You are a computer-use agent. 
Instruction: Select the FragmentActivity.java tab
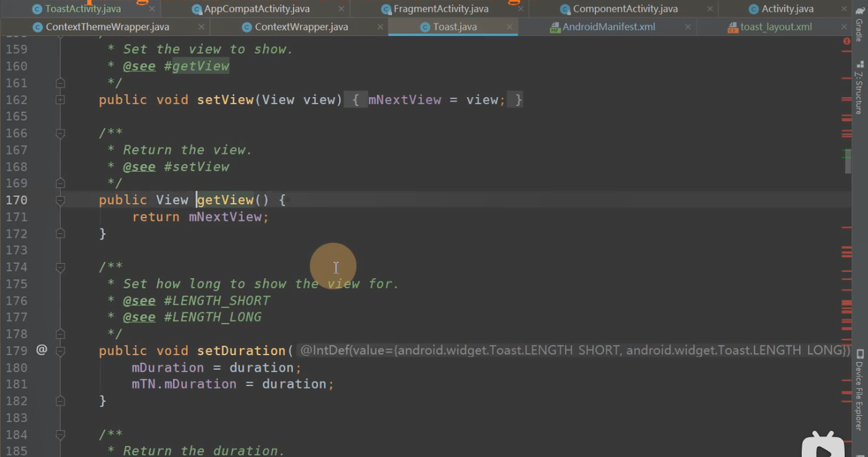(x=435, y=9)
